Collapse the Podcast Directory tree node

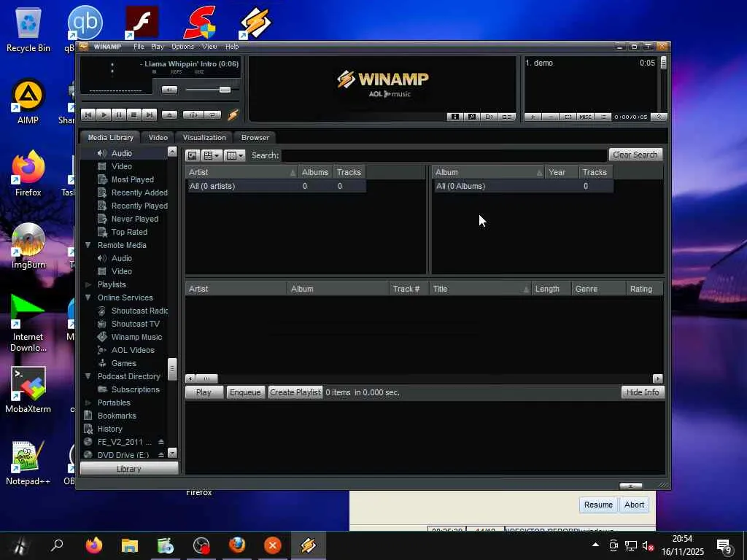point(88,376)
